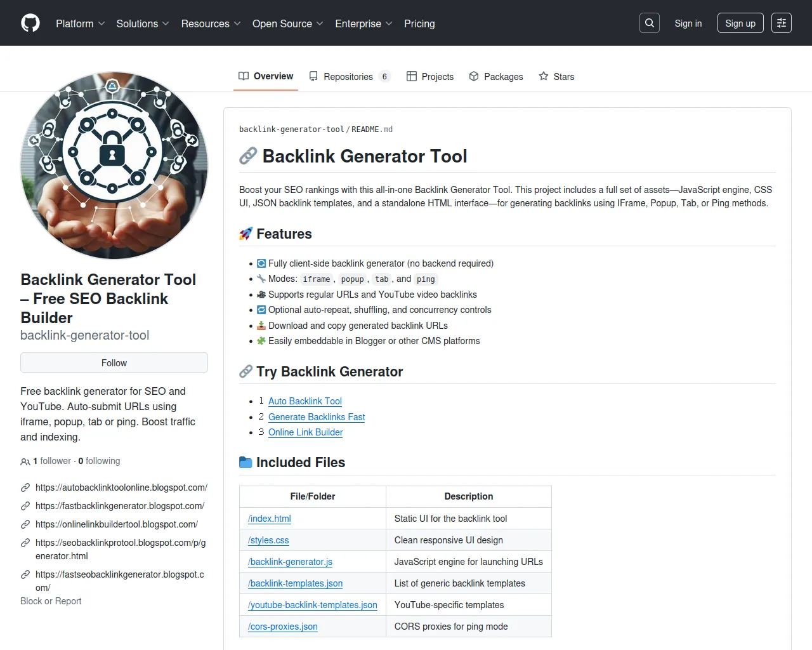Image resolution: width=812 pixels, height=650 pixels.
Task: Expand the Enterprise menu
Action: (x=363, y=23)
